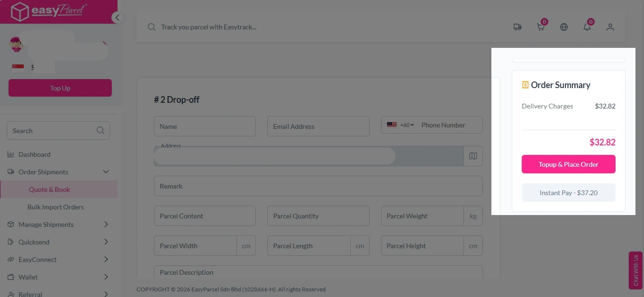Viewport: 644px width, 297px height.
Task: Open the Wallet sidebar icon
Action: pyautogui.click(x=10, y=277)
